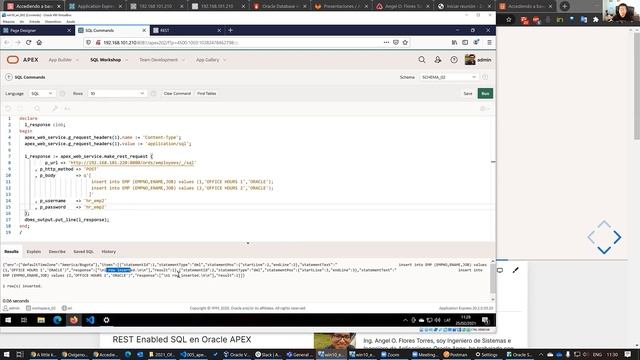Expand the App Builder menu

[x=63, y=60]
